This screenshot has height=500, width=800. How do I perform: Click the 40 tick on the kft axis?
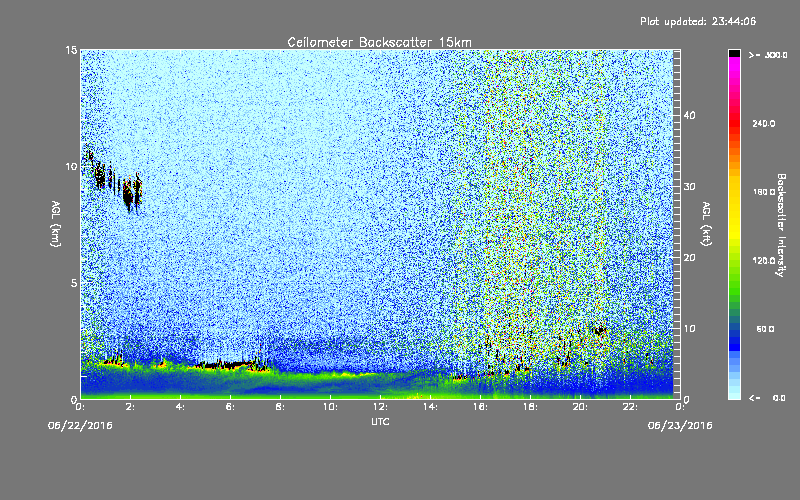pos(689,115)
